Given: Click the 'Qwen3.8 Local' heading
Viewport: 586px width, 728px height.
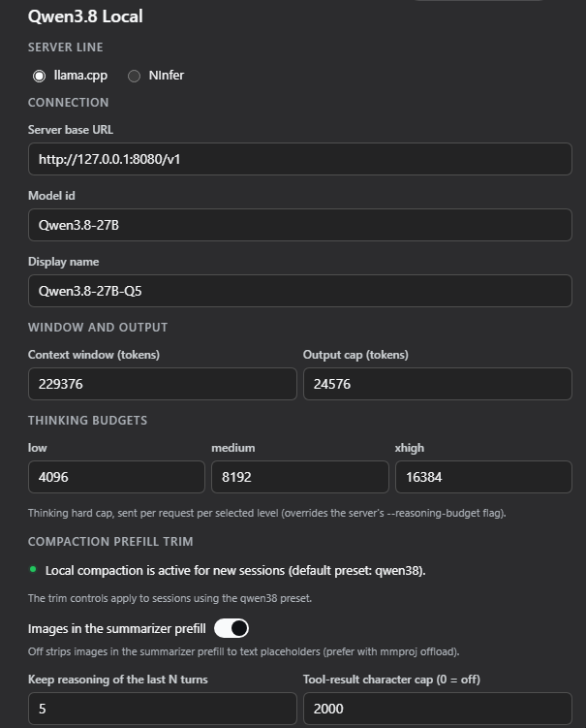Looking at the screenshot, I should pyautogui.click(x=85, y=16).
